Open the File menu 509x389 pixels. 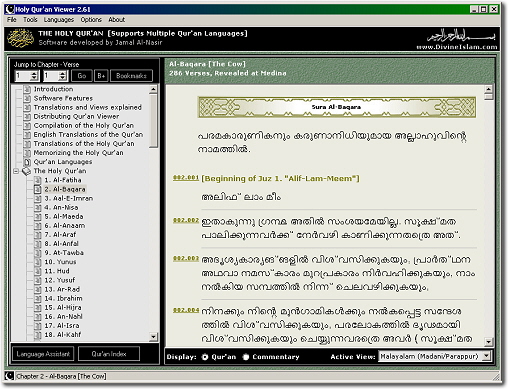12,20
